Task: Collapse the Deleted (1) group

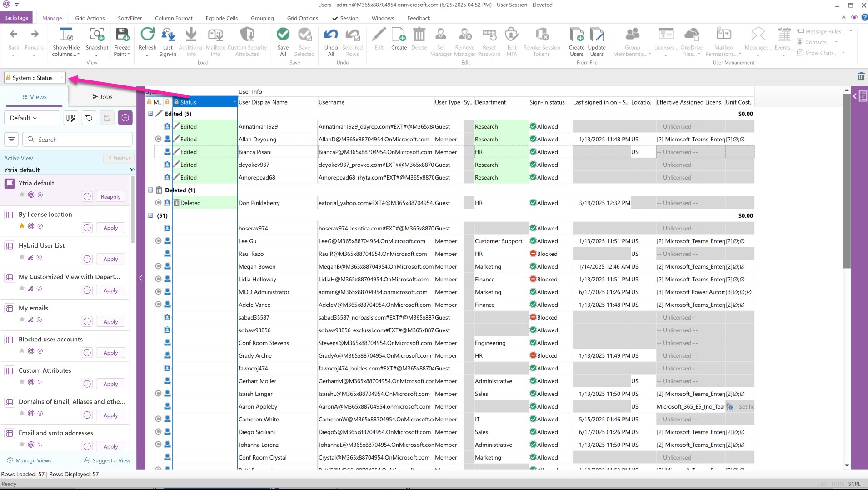Action: click(150, 190)
